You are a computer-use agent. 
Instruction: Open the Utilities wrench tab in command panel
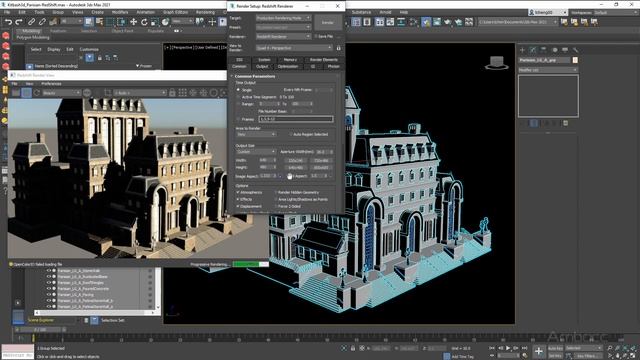pyautogui.click(x=576, y=50)
